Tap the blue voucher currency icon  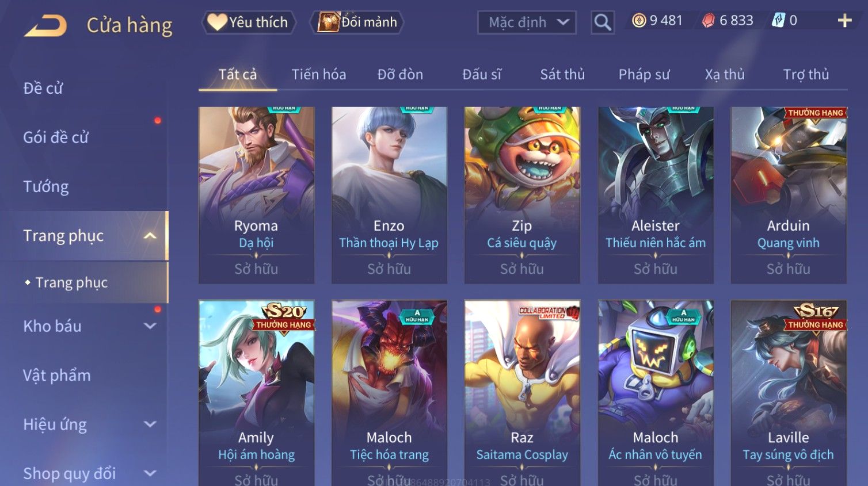[778, 21]
